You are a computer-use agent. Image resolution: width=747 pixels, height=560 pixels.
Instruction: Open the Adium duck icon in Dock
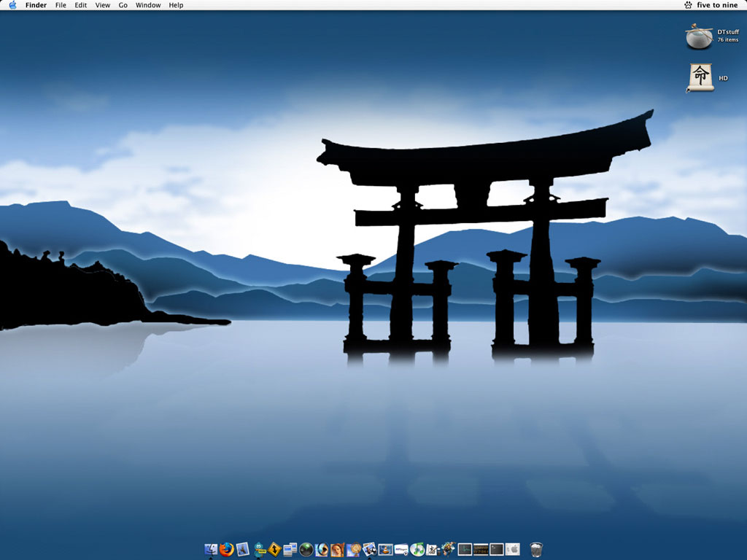coord(259,549)
